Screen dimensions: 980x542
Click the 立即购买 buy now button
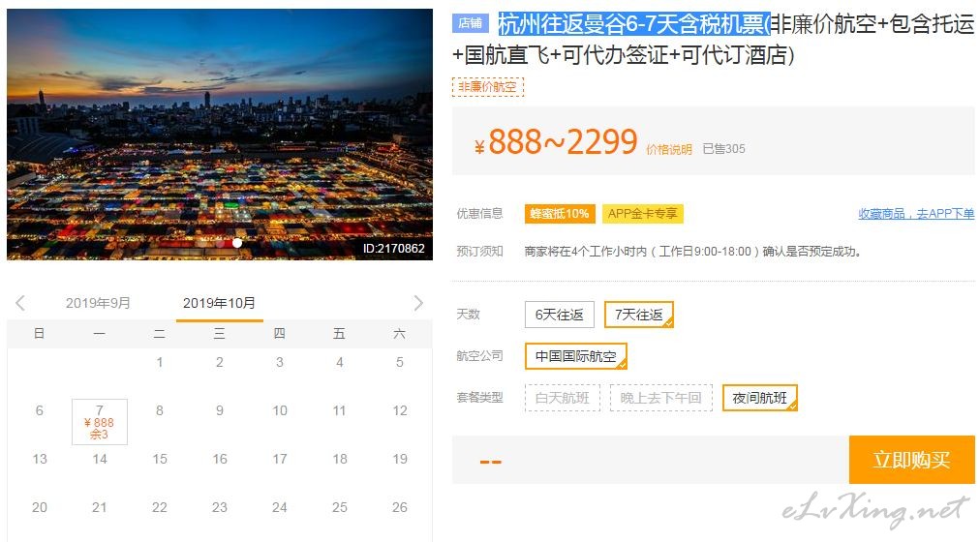tap(912, 460)
